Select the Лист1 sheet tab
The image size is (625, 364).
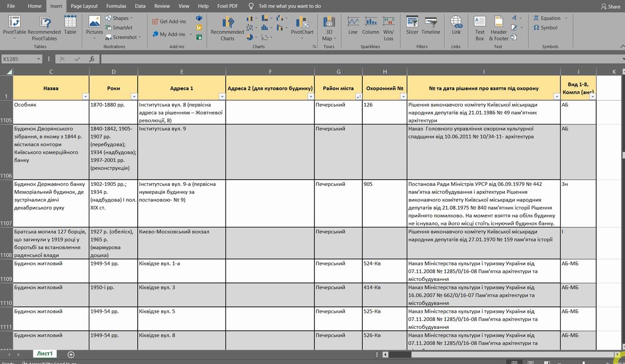click(44, 354)
